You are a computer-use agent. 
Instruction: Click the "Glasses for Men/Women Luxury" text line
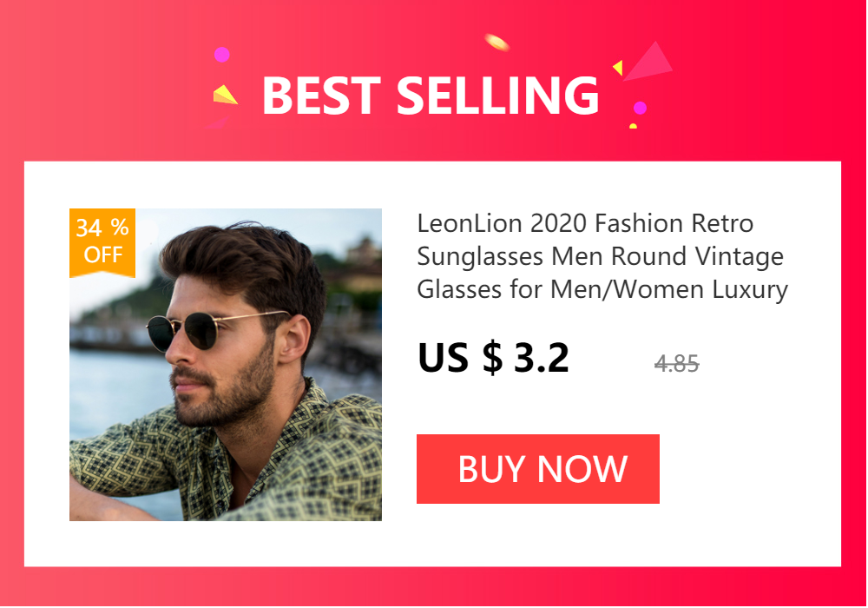[x=602, y=289]
